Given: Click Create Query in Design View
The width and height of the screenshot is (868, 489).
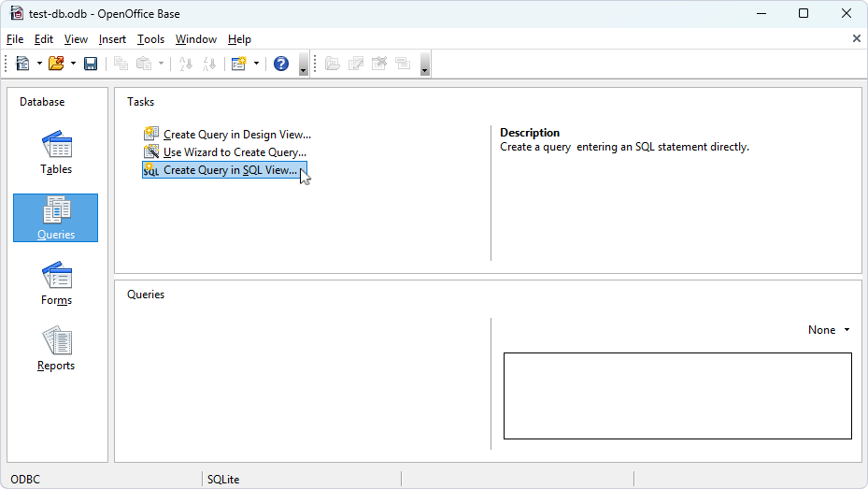Looking at the screenshot, I should (x=237, y=135).
